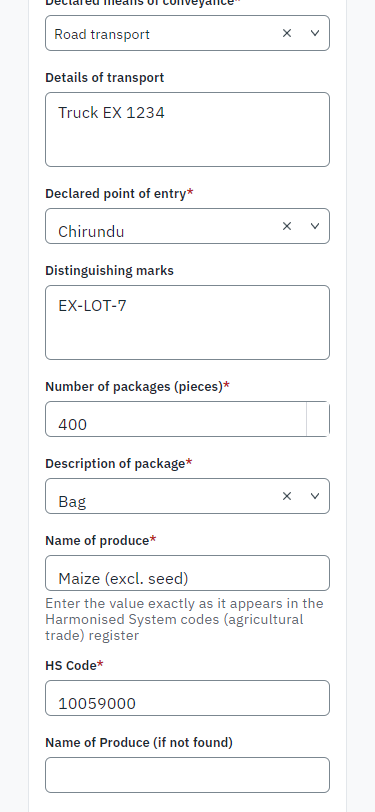Expand the means of conveyance dropdown arrow

[315, 33]
